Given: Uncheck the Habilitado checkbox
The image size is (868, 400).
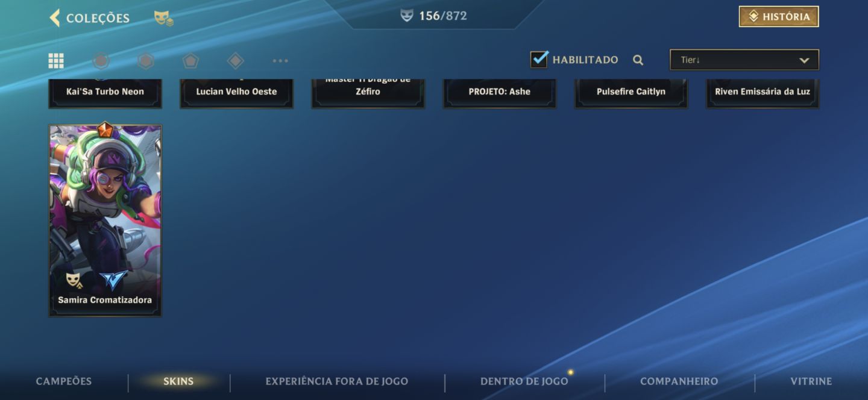Looking at the screenshot, I should (x=539, y=59).
